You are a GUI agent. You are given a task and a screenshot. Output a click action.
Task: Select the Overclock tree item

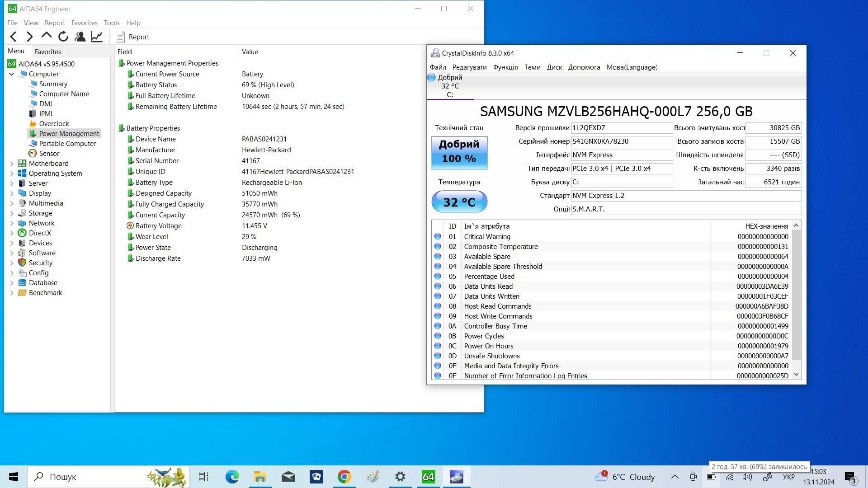54,124
